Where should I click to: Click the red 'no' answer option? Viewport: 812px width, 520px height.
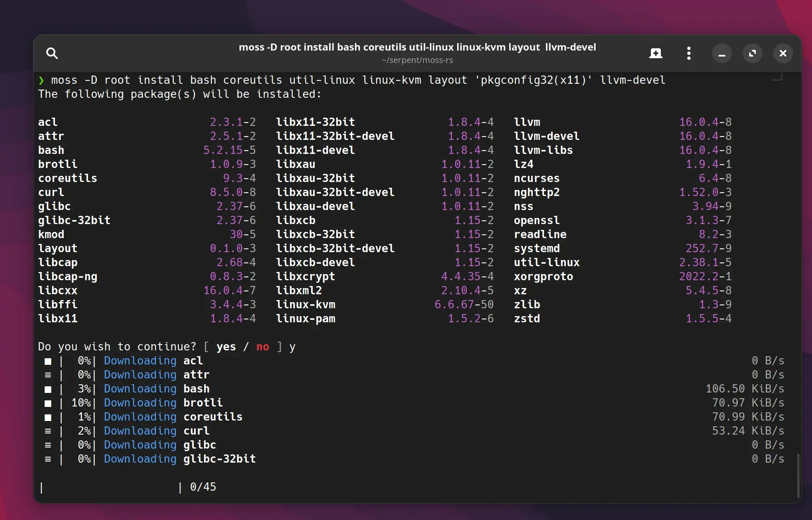point(263,347)
